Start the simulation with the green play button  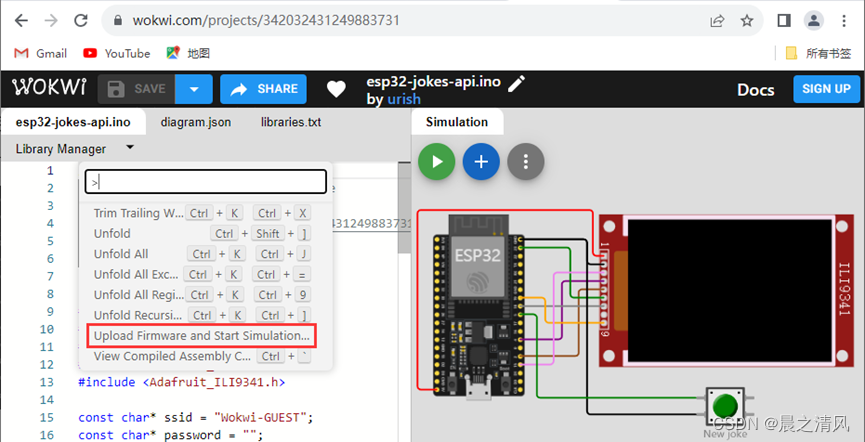[x=436, y=162]
